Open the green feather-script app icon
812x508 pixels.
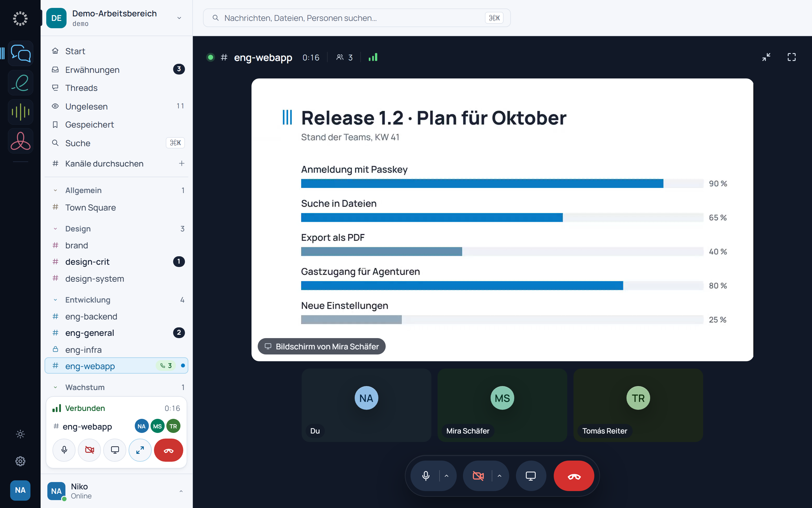point(21,83)
